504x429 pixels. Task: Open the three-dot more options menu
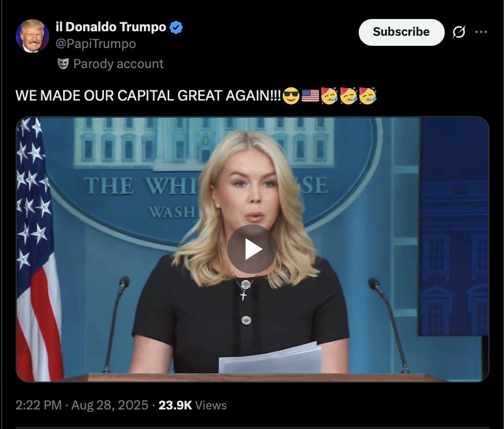[481, 32]
